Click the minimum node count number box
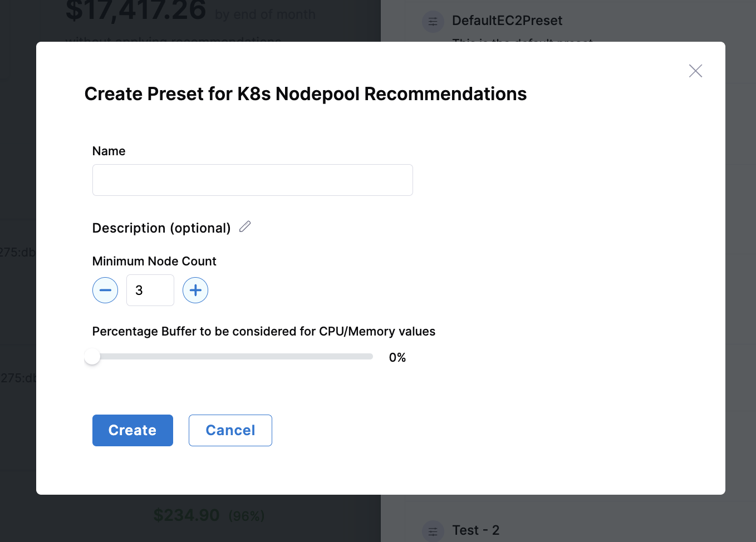Image resolution: width=756 pixels, height=542 pixels. (150, 290)
